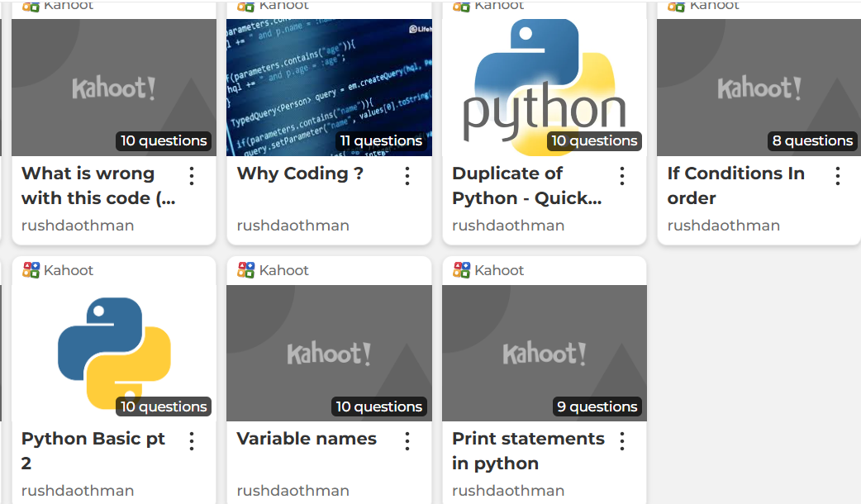Click rushdaothman under 'Variable names'
The width and height of the screenshot is (861, 504).
293,491
